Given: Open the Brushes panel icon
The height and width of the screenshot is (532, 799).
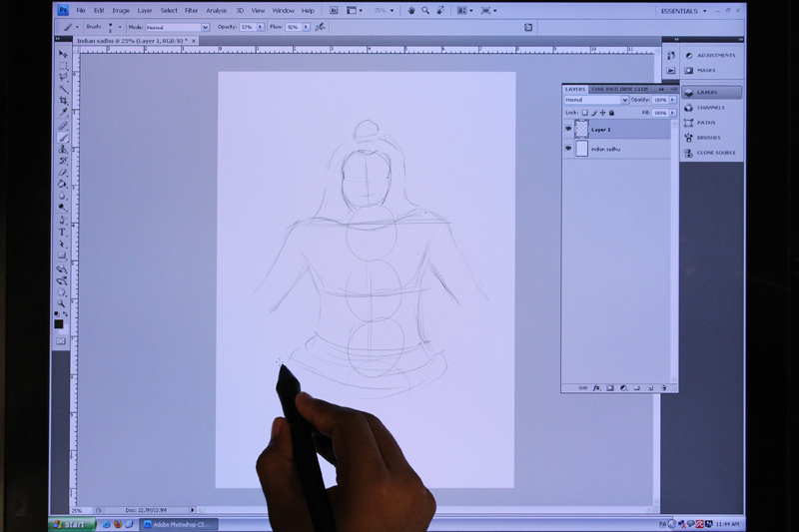Looking at the screenshot, I should (689, 138).
